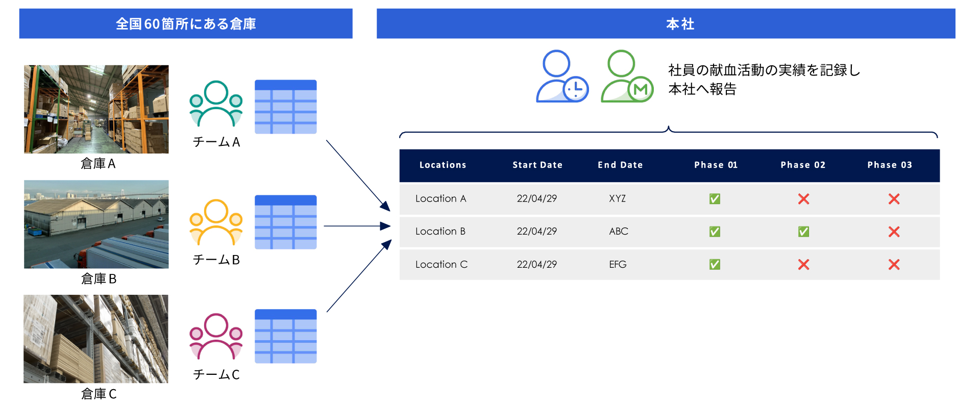Click the Start Date column header
This screenshot has height=408, width=980.
(537, 165)
